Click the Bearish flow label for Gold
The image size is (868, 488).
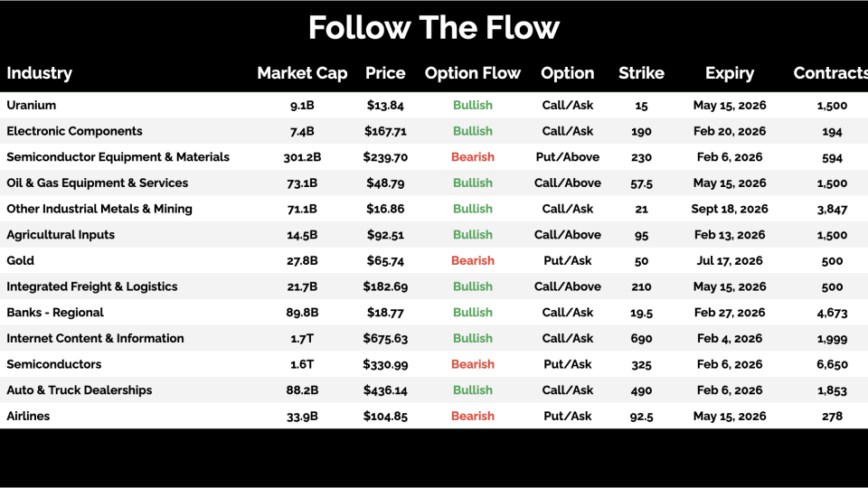(473, 260)
